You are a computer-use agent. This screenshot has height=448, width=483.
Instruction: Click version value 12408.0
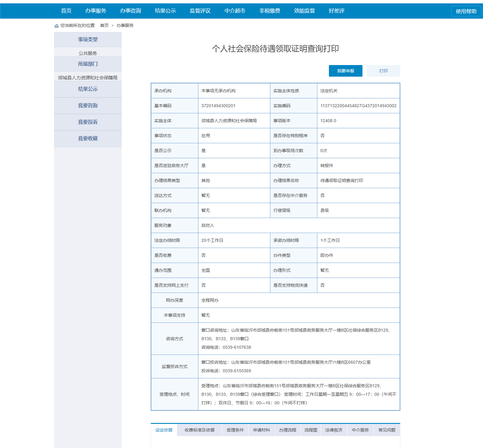(328, 121)
